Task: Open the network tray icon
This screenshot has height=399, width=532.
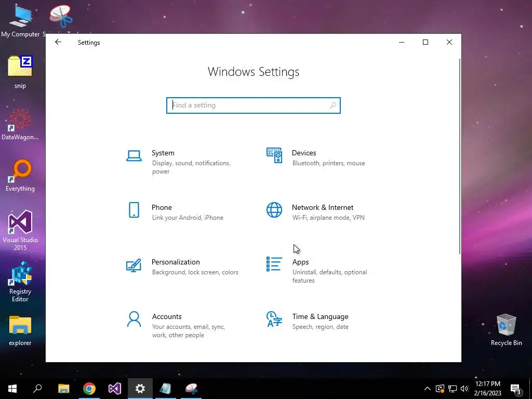Action: coord(453,389)
